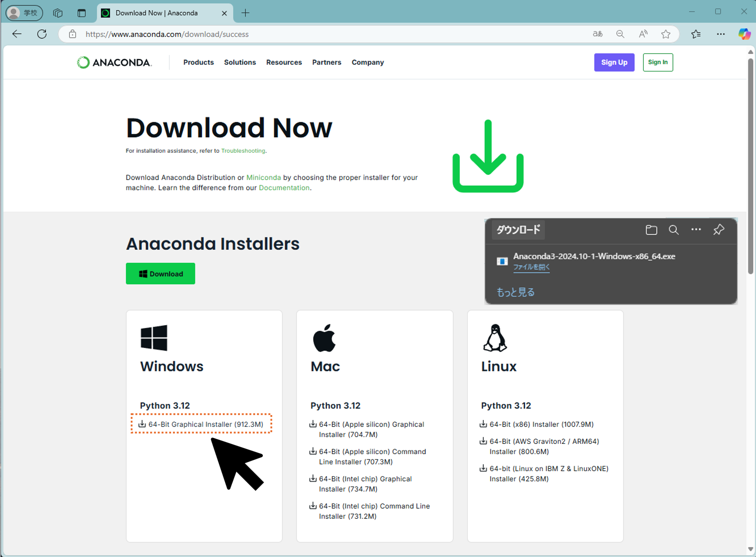The height and width of the screenshot is (557, 756).
Task: Open the read aloud icon
Action: coord(643,34)
